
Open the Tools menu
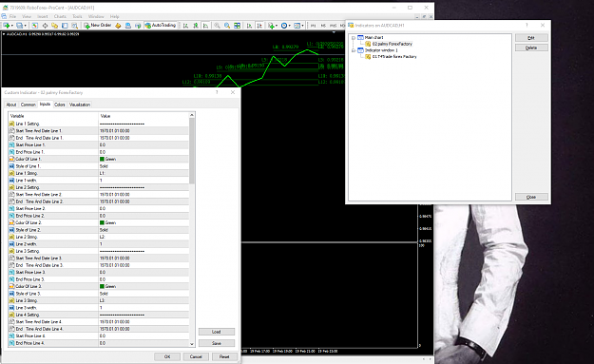[77, 16]
